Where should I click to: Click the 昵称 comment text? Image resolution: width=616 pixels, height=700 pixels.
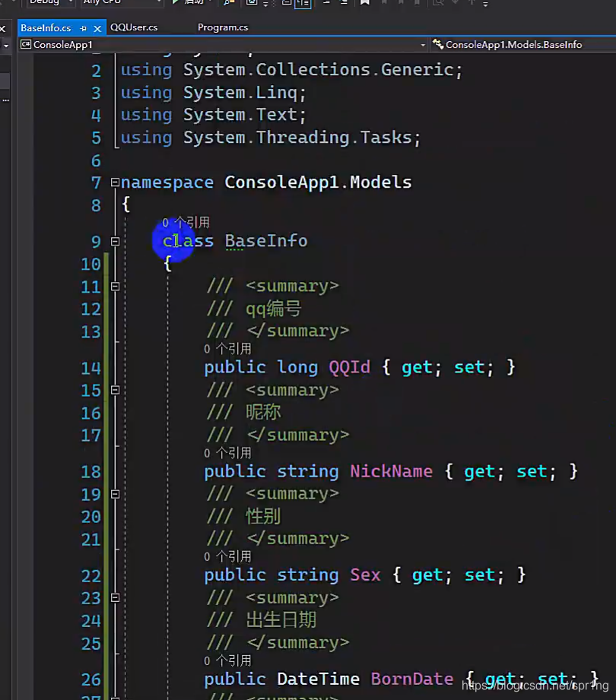pyautogui.click(x=263, y=412)
